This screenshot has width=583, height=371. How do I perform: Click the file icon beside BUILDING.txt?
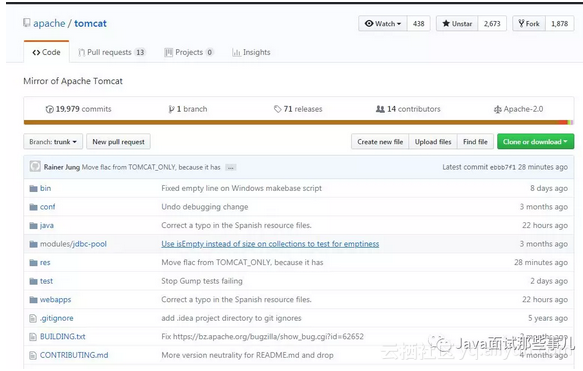coord(33,337)
